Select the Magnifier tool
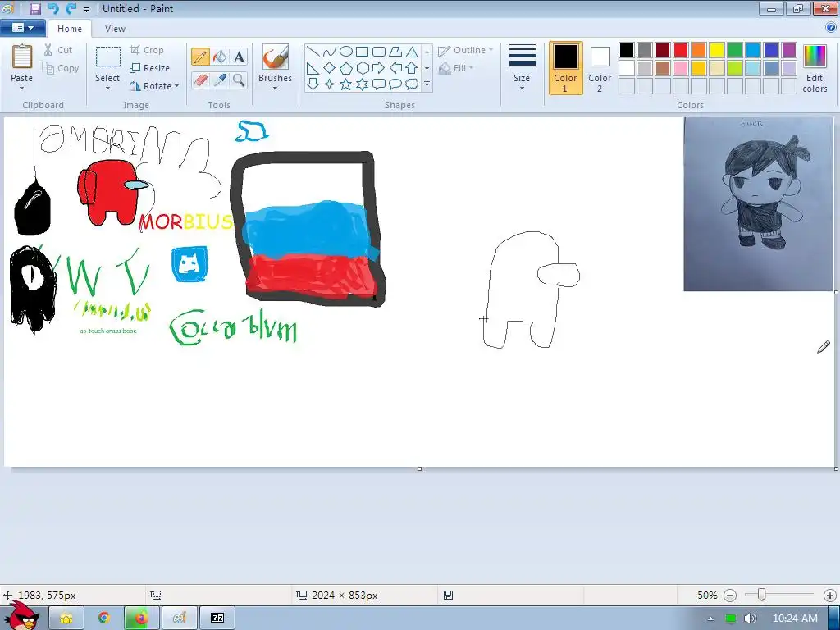 coord(239,80)
